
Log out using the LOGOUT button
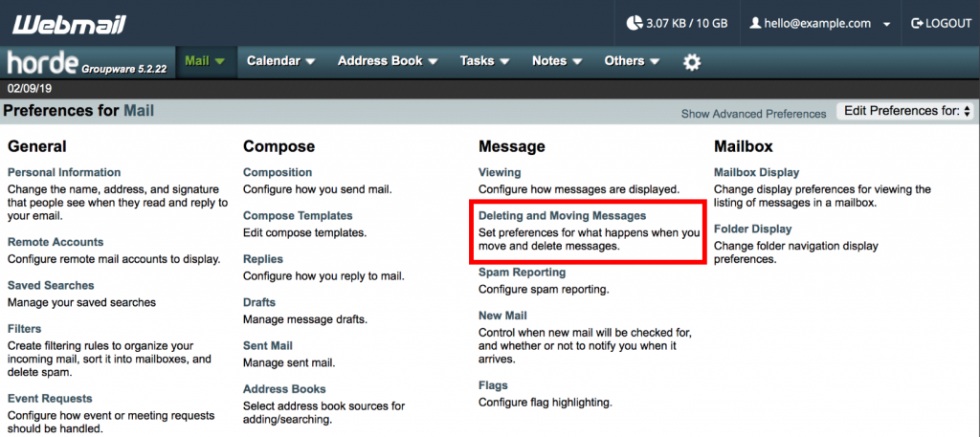[x=942, y=23]
